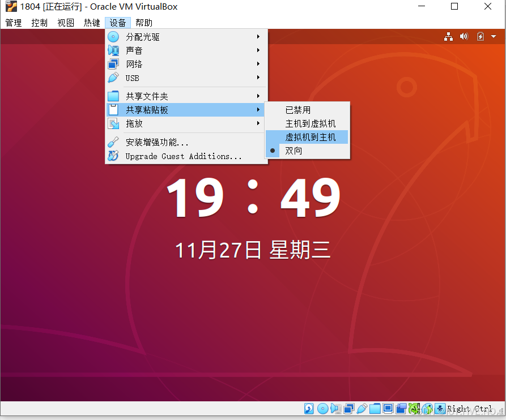Click Right Ctrl host key label
The height and width of the screenshot is (420, 506).
469,409
